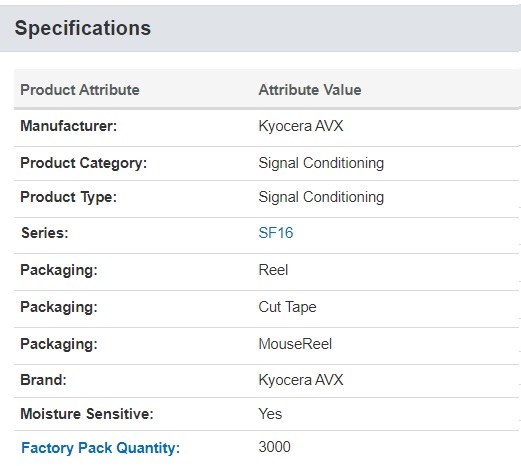Click Kyocera AVX brand value
Screen dimensions: 521x466
(x=301, y=380)
